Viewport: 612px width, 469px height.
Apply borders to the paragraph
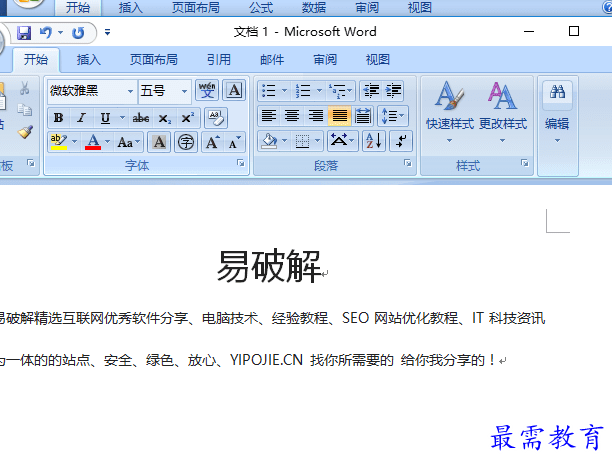pyautogui.click(x=302, y=141)
